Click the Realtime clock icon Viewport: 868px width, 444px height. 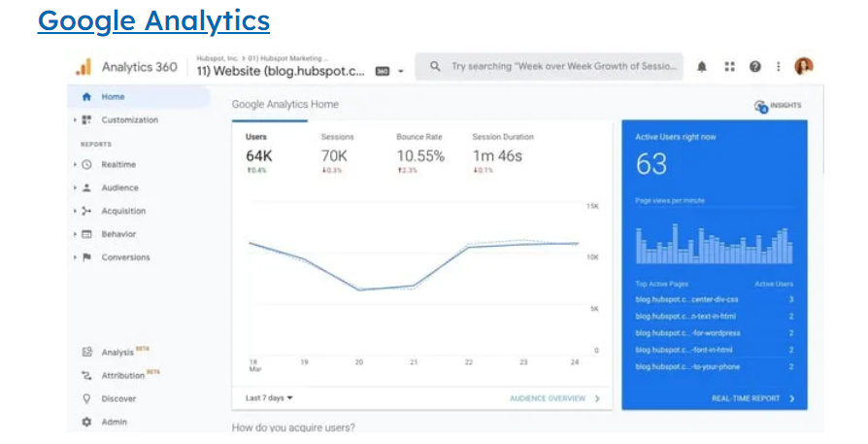(87, 165)
